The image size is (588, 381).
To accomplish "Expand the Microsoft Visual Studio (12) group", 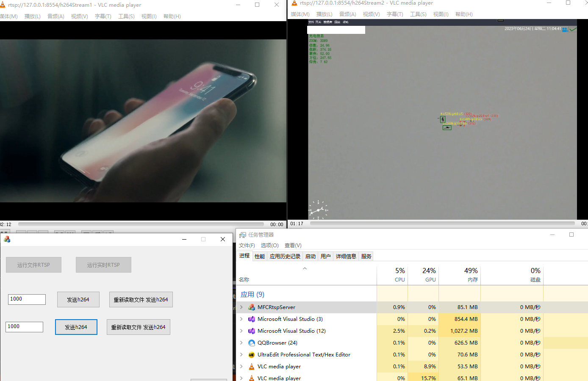I will (241, 331).
